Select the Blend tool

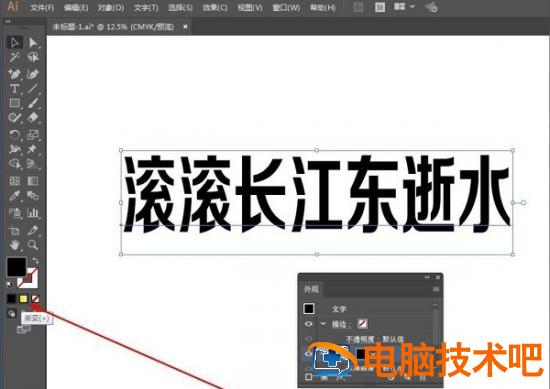click(x=33, y=196)
